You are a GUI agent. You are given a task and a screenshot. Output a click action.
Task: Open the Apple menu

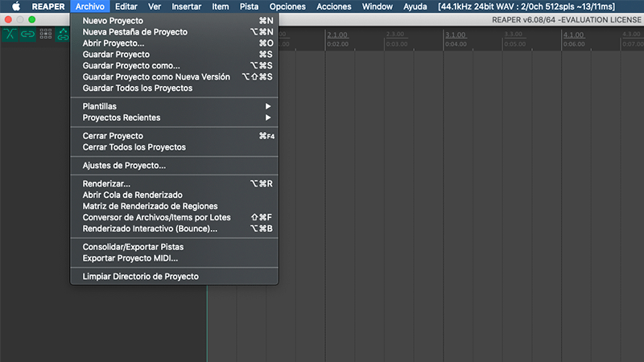[x=14, y=6]
